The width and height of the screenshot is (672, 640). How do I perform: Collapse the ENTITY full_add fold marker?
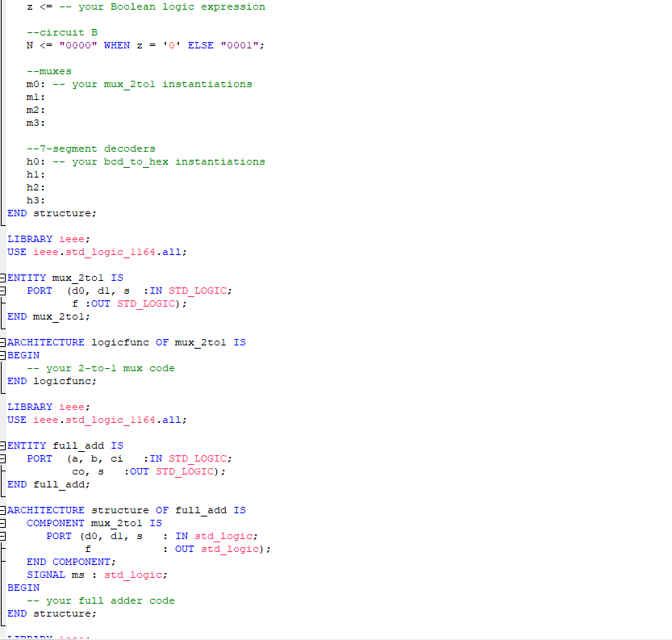[2, 445]
